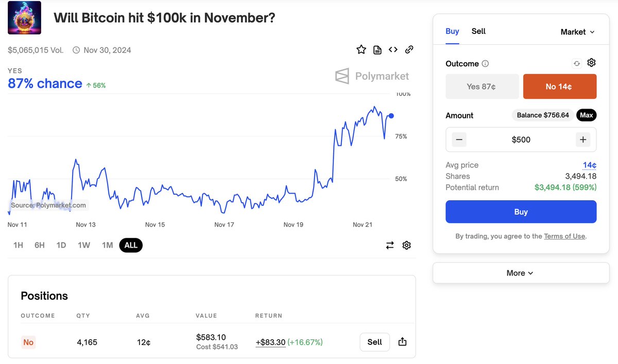618x364 pixels.
Task: Click the +$83.30 return value
Action: coord(270,342)
